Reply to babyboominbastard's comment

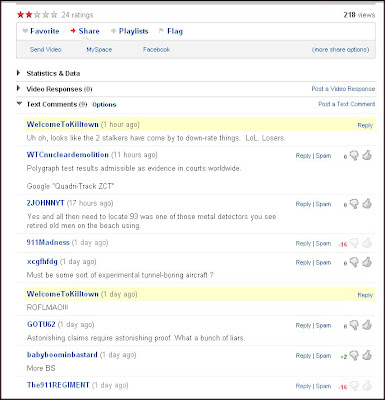(303, 356)
